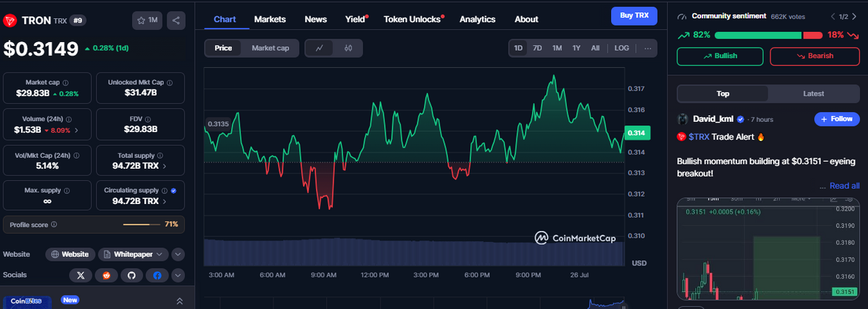The width and height of the screenshot is (868, 309).
Task: Open the Chart tab
Action: point(224,19)
